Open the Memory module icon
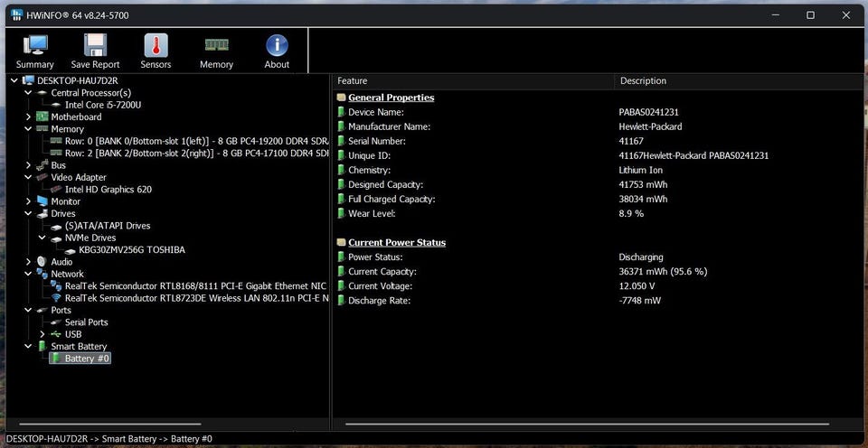The width and height of the screenshot is (868, 448). 216,45
